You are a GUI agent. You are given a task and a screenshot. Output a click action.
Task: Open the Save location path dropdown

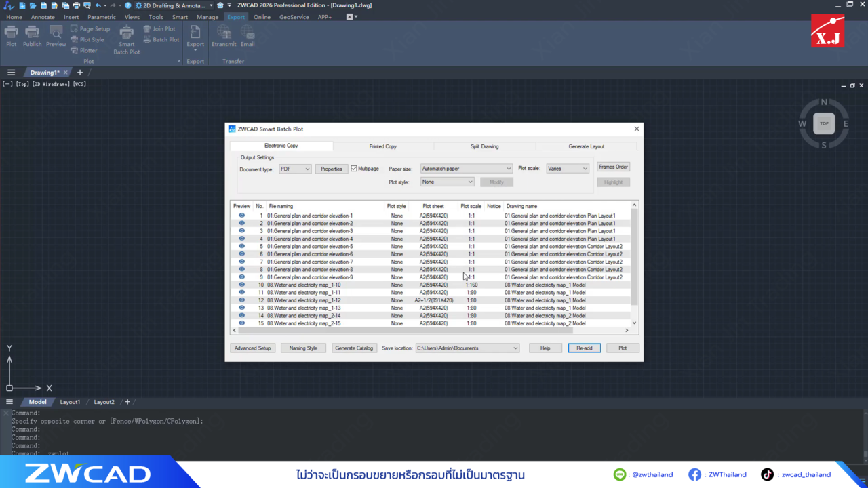point(467,348)
